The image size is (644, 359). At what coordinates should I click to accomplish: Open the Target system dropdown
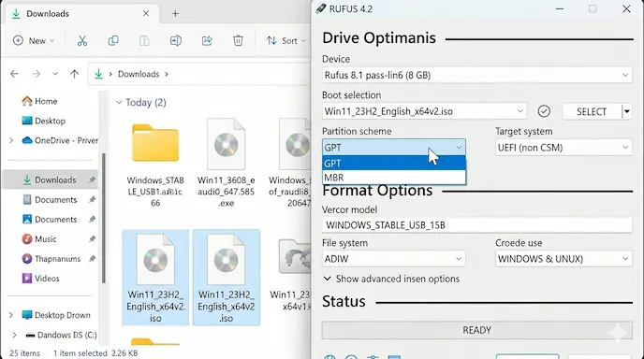(563, 148)
